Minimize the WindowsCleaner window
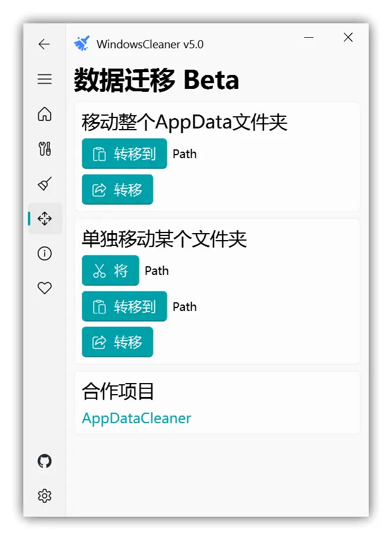Image resolution: width=392 pixels, height=540 pixels. pyautogui.click(x=309, y=37)
